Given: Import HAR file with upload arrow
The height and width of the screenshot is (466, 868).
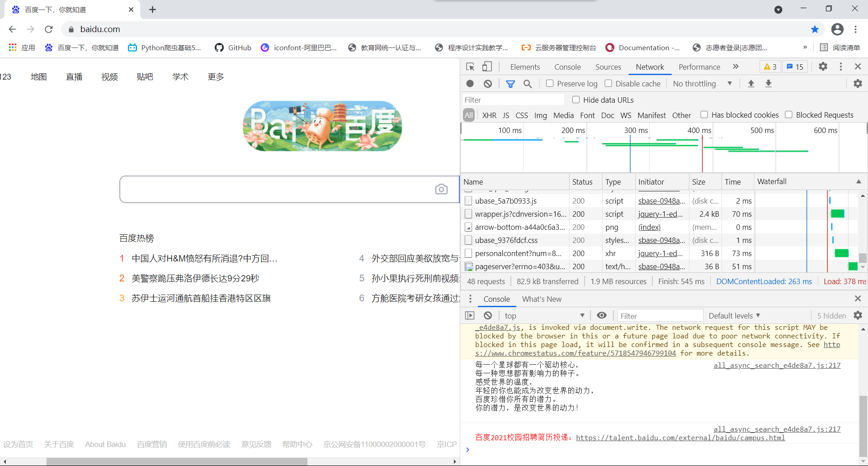Looking at the screenshot, I should [x=751, y=84].
